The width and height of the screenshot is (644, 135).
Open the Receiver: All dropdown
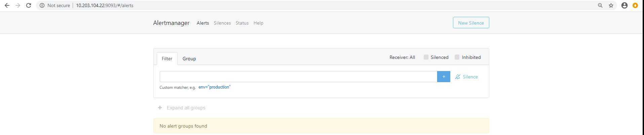point(402,57)
